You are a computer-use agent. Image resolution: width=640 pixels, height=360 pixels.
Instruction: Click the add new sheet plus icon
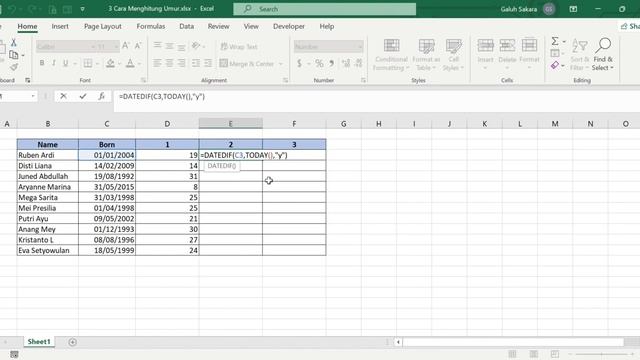tap(72, 342)
